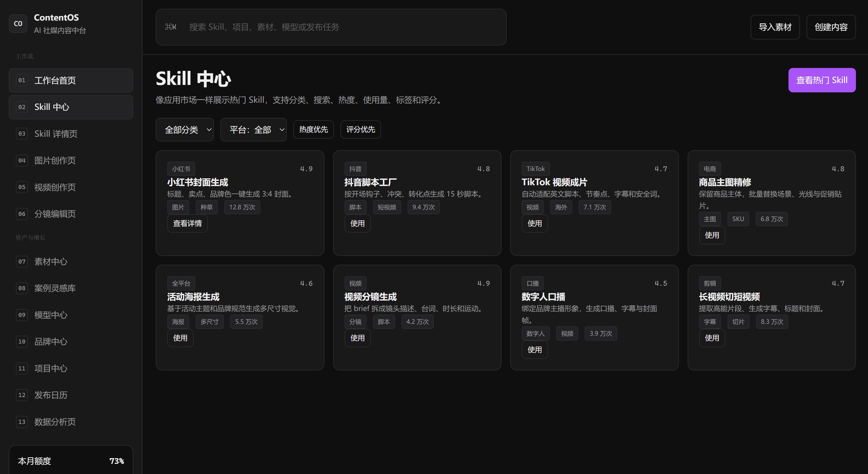The height and width of the screenshot is (474, 868).
Task: Click the 4.9 rating on 视频分镜生成
Action: 484,284
